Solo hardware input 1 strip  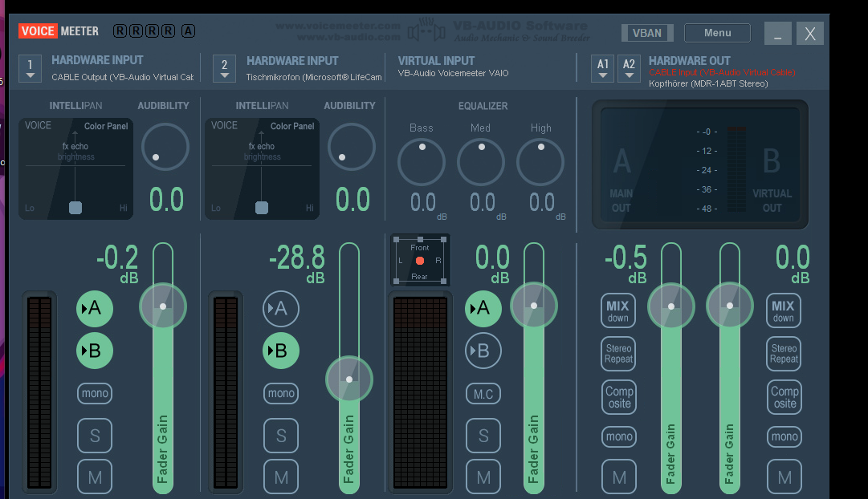[x=95, y=436]
